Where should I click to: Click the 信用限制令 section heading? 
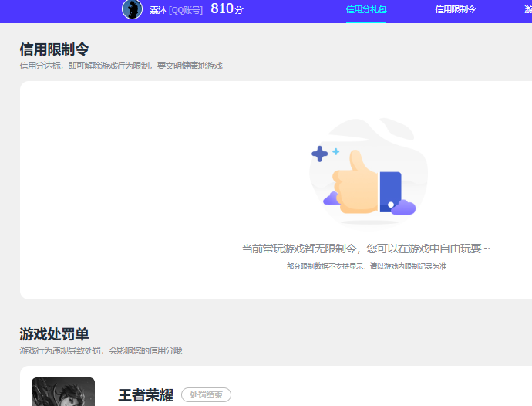tap(54, 49)
